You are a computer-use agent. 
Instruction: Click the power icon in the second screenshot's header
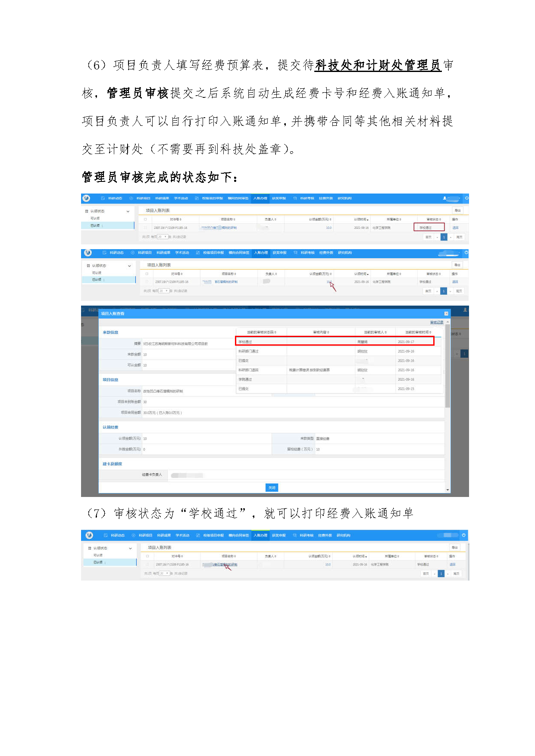click(x=466, y=253)
